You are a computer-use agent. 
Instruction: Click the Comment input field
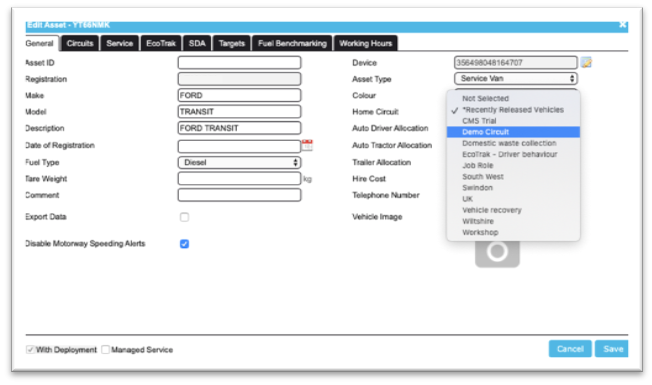pyautogui.click(x=240, y=195)
